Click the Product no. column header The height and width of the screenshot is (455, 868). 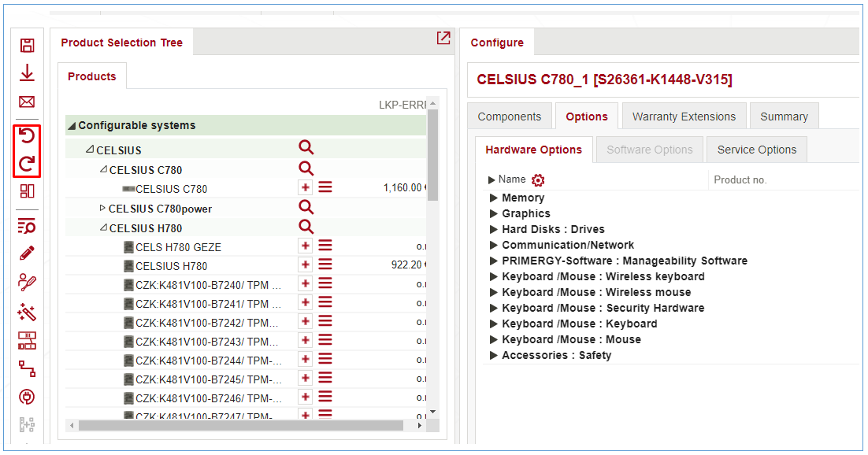click(x=740, y=180)
